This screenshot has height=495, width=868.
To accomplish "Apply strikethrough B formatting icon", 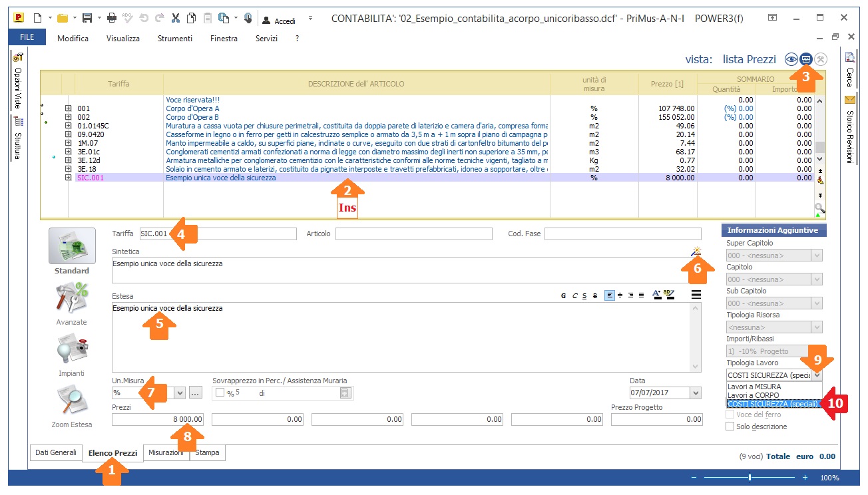I will pyautogui.click(x=595, y=295).
